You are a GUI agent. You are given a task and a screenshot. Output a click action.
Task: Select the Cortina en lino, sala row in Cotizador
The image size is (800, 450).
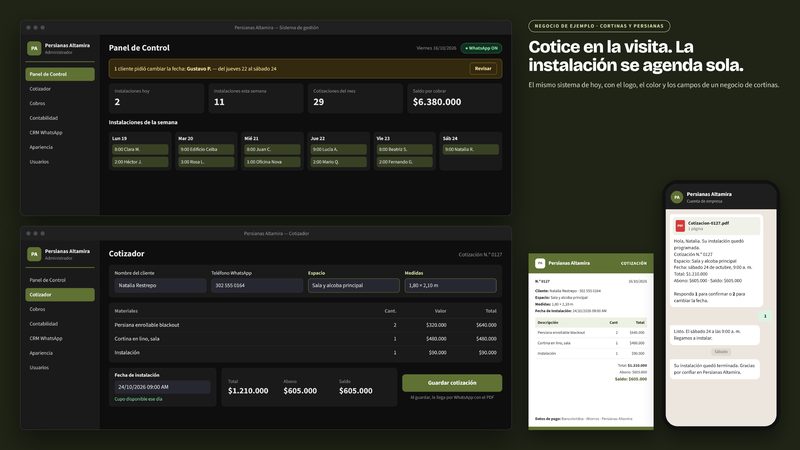[x=305, y=339]
